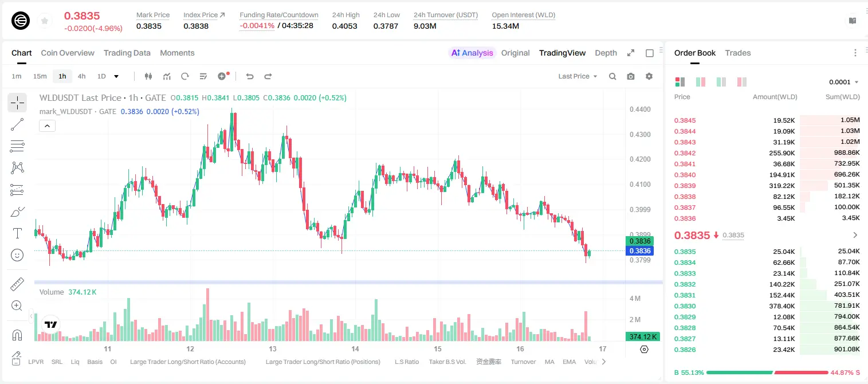Show only sell orders in order book
868x384 pixels.
pos(742,82)
